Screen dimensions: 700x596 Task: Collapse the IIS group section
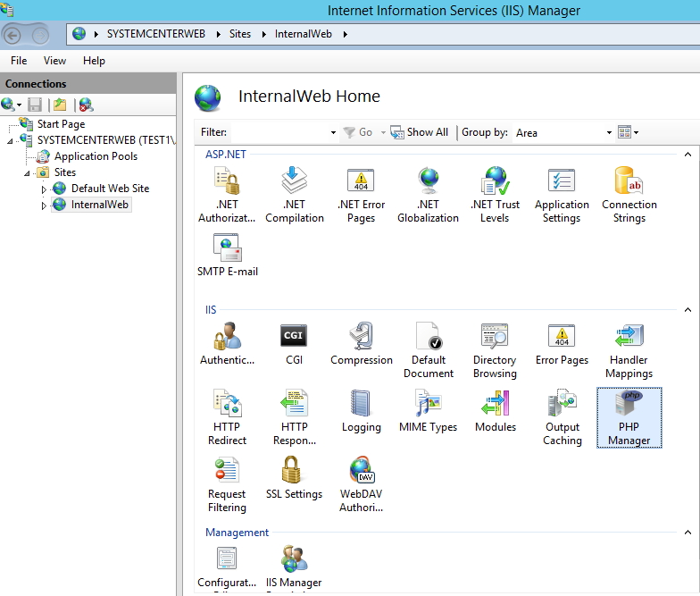click(687, 309)
